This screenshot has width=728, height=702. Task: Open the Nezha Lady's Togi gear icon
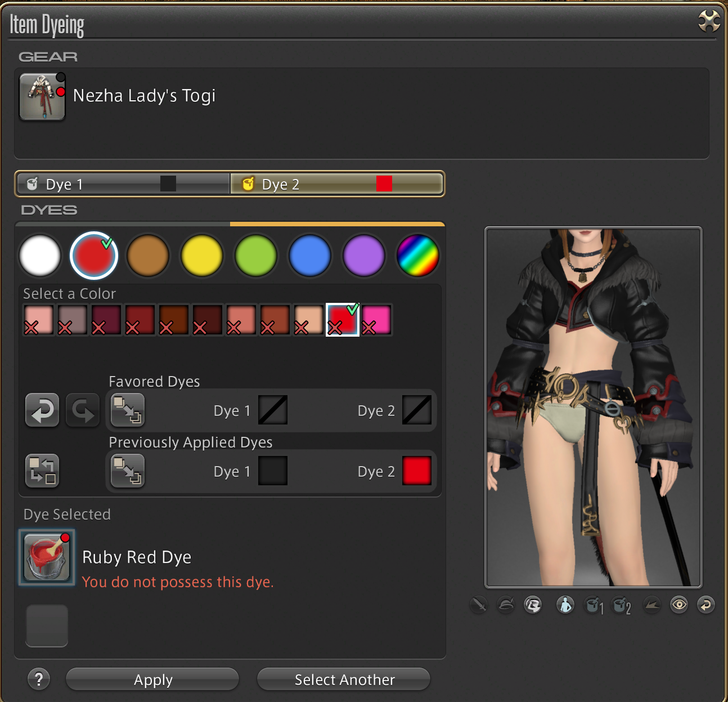point(42,97)
